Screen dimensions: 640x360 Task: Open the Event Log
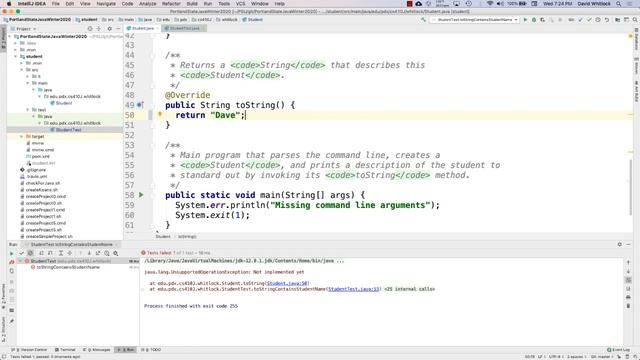click(x=618, y=350)
